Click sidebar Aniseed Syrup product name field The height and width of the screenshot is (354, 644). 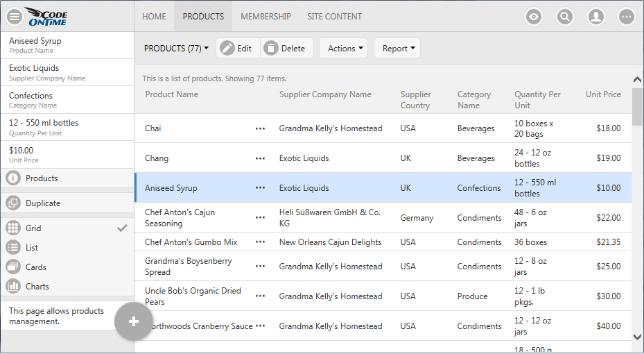(67, 45)
